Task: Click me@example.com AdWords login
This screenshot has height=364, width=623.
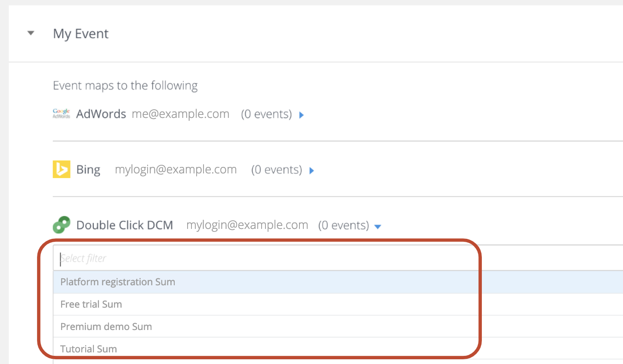Action: 180,114
